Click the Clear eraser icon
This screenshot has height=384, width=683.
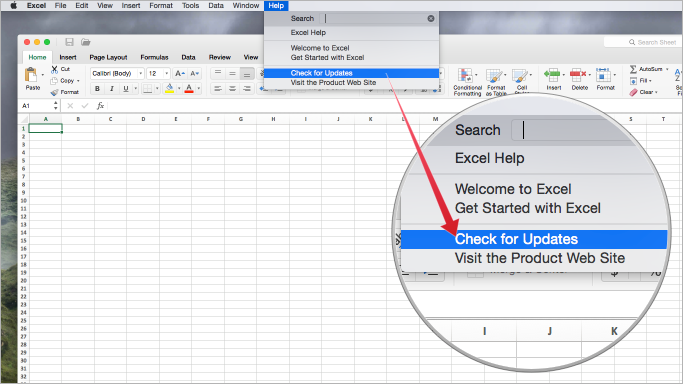point(633,92)
